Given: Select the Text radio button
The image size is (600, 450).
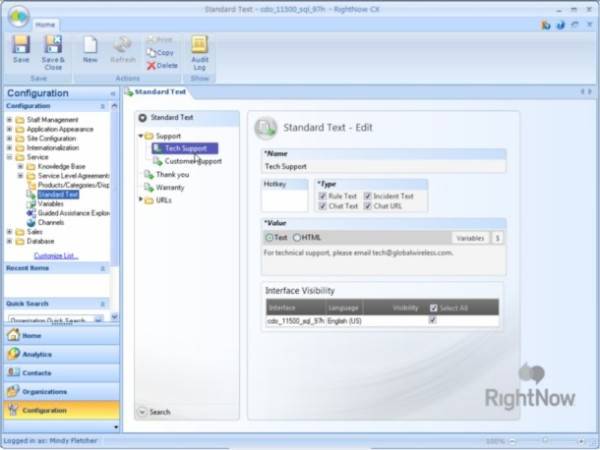Looking at the screenshot, I should pos(269,238).
